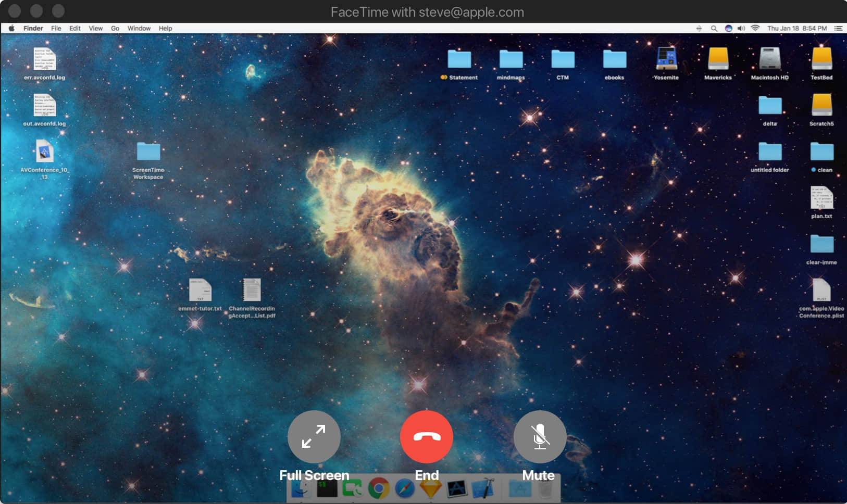Image resolution: width=847 pixels, height=504 pixels.
Task: Open Terminal from the Dock
Action: click(327, 488)
